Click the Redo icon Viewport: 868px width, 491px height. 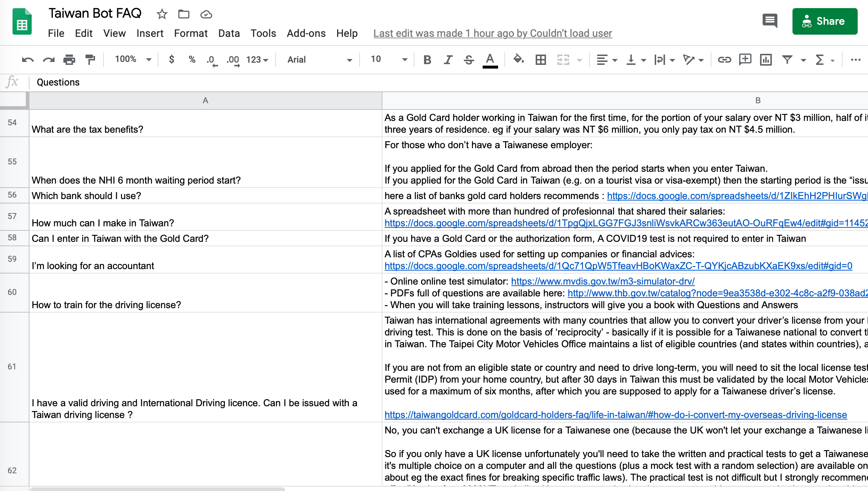point(48,60)
